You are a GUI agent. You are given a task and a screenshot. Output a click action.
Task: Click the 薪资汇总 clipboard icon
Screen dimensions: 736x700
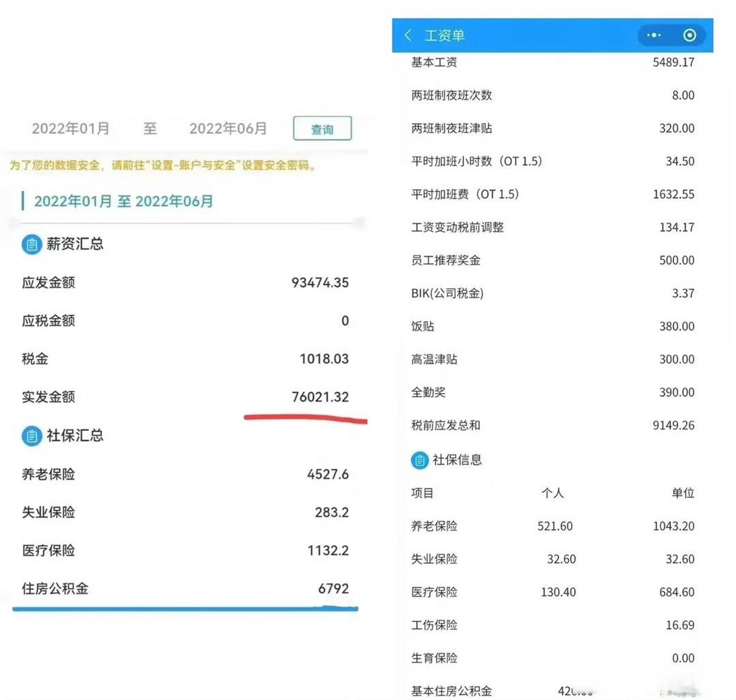click(32, 244)
